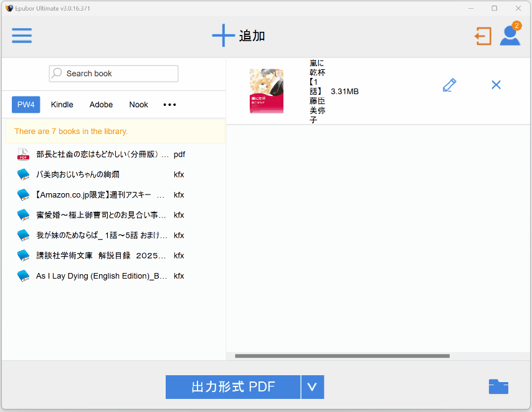Select the 講談社学術文庫 解説目録 2025 book
532x412 pixels.
click(101, 256)
